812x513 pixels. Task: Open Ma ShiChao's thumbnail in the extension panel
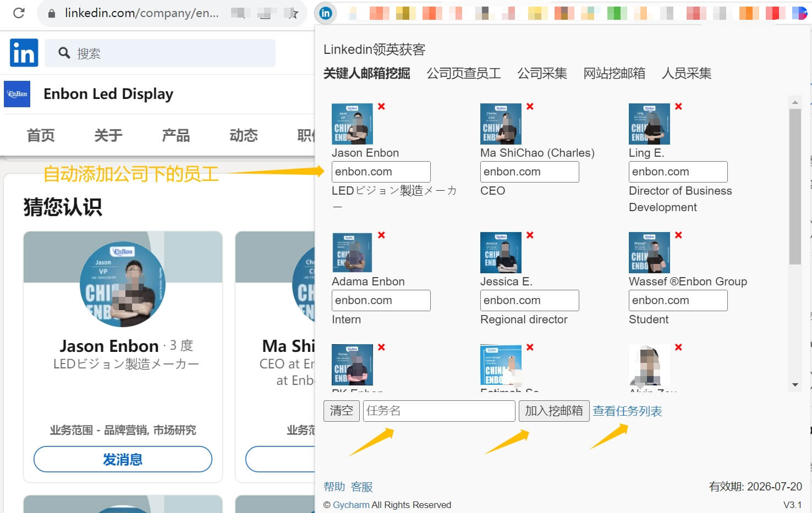point(501,124)
